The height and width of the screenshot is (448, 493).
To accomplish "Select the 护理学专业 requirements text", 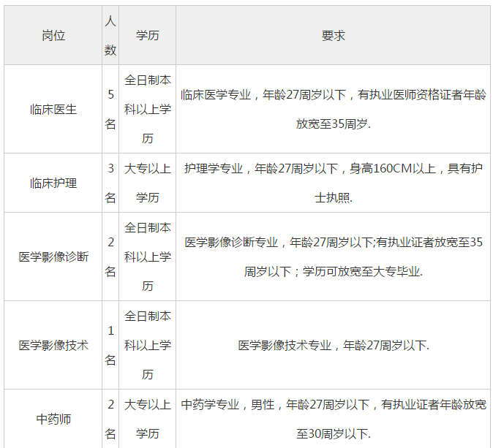I will point(333,183).
